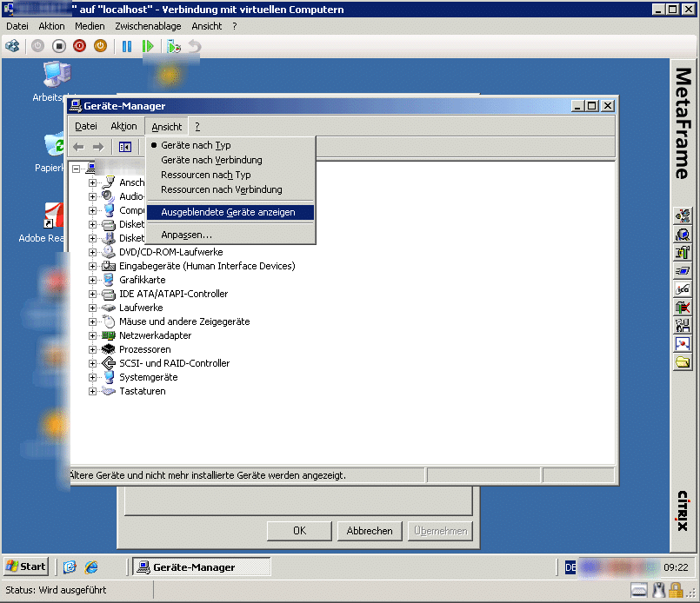Click the green Reset/Resume play icon
The image size is (700, 603).
pyautogui.click(x=148, y=46)
